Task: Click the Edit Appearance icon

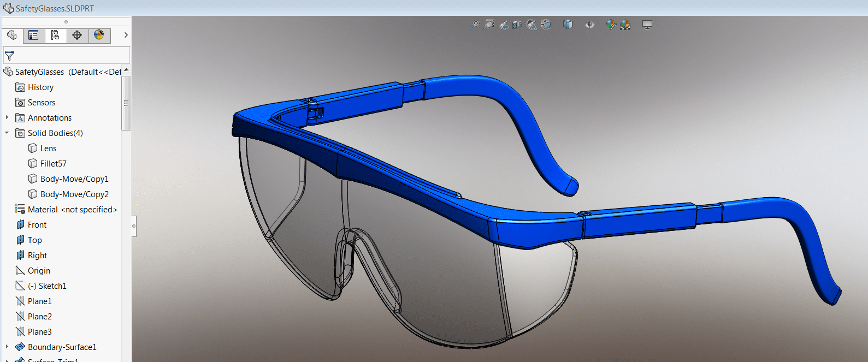Action: (x=611, y=25)
